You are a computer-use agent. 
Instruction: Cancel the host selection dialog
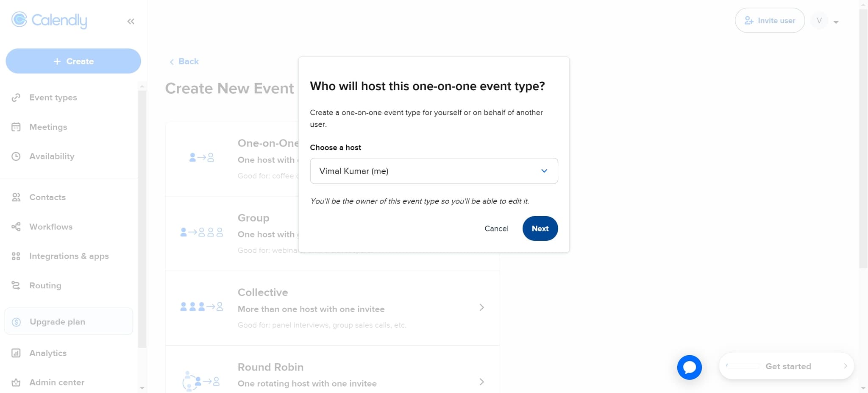[496, 229]
